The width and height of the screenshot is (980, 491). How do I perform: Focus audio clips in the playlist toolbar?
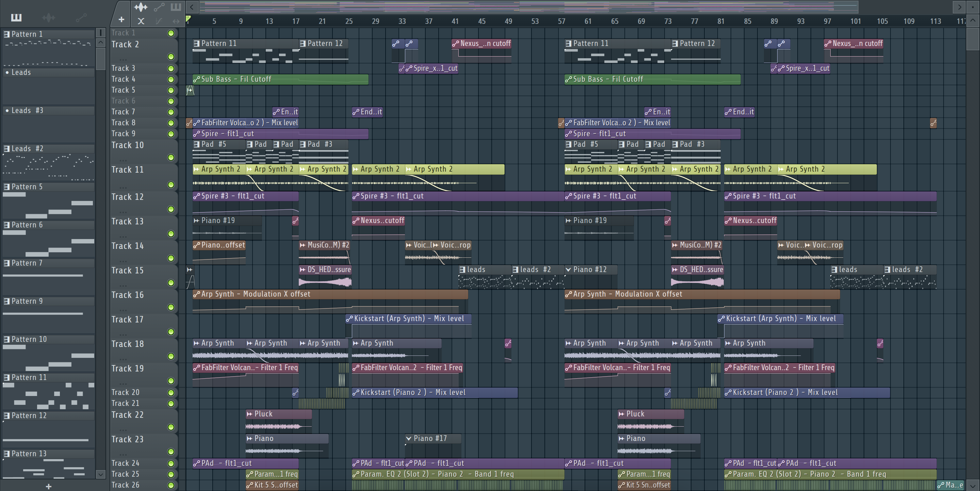pos(141,7)
